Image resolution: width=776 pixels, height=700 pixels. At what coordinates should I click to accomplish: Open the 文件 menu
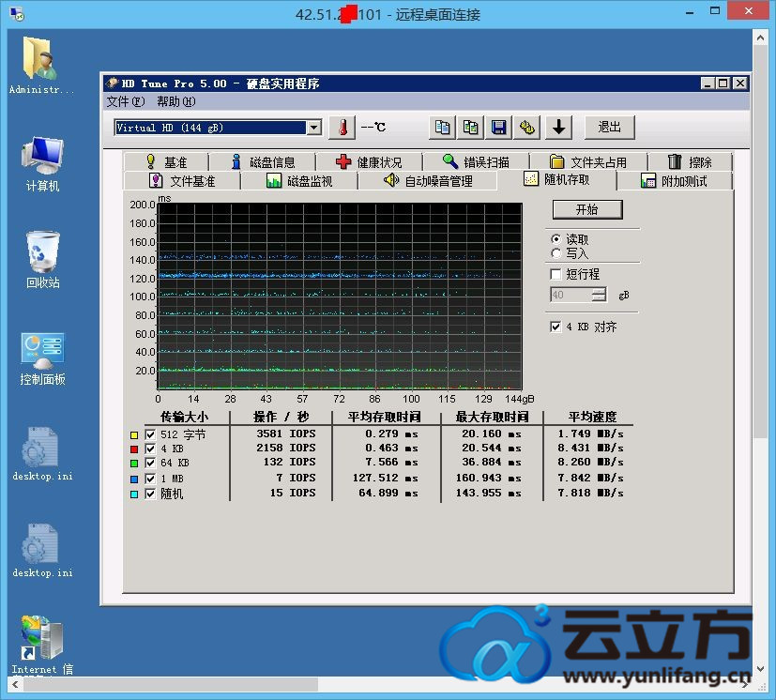click(125, 101)
